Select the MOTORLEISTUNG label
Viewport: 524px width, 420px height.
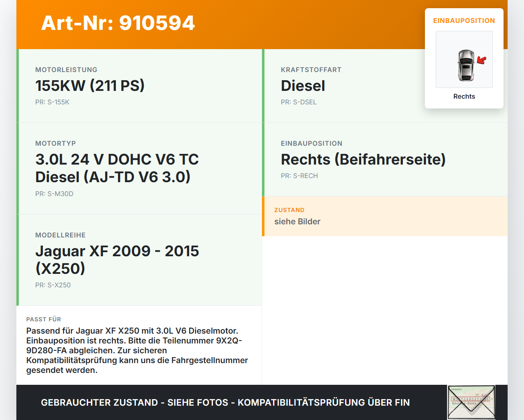tap(66, 70)
